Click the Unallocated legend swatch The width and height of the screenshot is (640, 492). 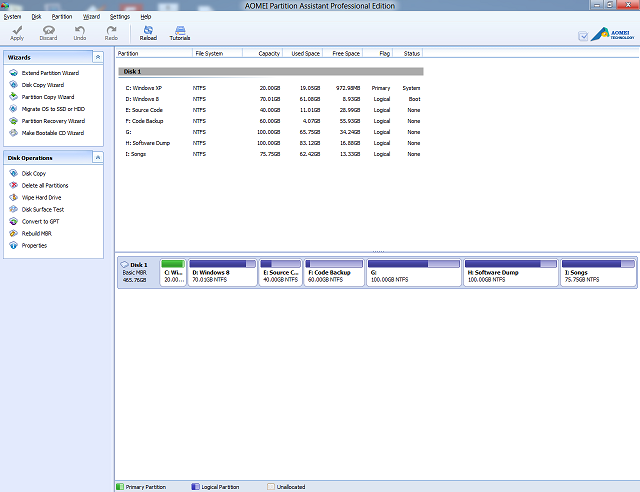tap(271, 487)
